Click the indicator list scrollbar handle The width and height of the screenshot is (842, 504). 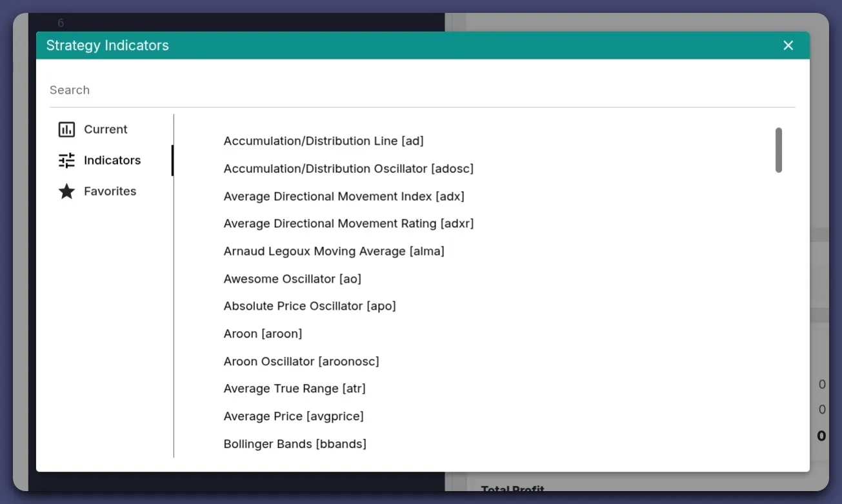(x=779, y=150)
